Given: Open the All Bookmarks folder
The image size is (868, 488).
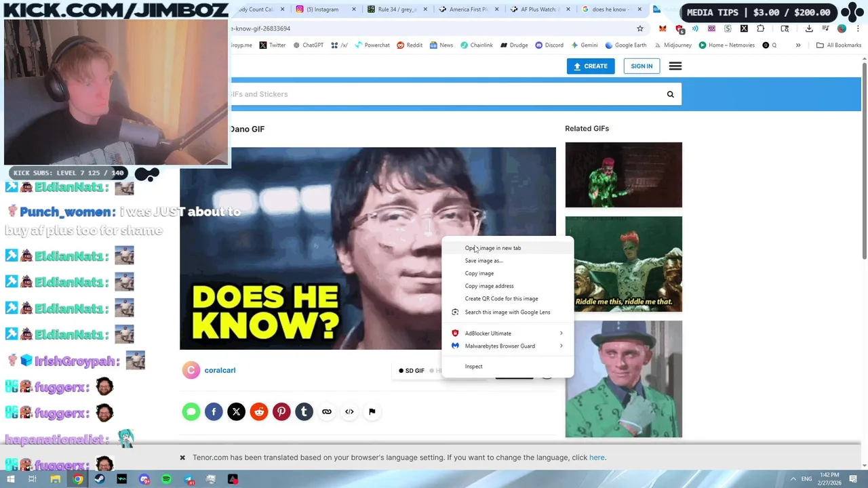Looking at the screenshot, I should tap(839, 45).
